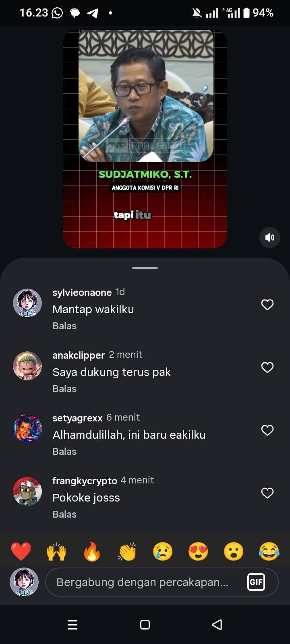Send heart-eyes emoji reaction
Screen dimensions: 290x644
coord(198,551)
